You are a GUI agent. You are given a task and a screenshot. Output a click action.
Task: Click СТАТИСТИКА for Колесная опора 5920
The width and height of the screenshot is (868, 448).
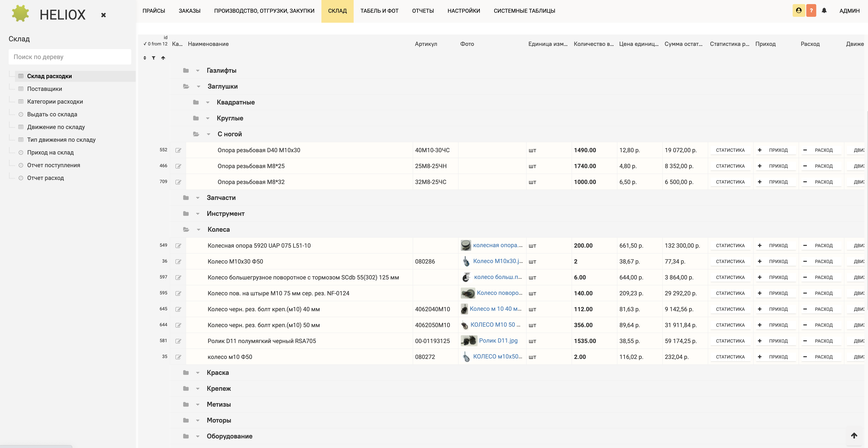(x=730, y=246)
